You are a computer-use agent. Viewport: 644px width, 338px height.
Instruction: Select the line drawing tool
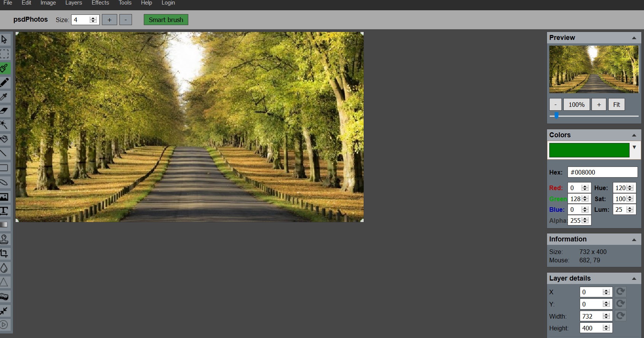[x=5, y=154]
